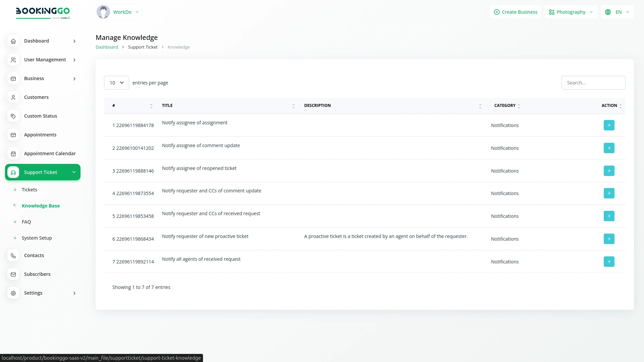This screenshot has height=362, width=644.
Task: Click the globe icon next to EN
Action: (608, 12)
